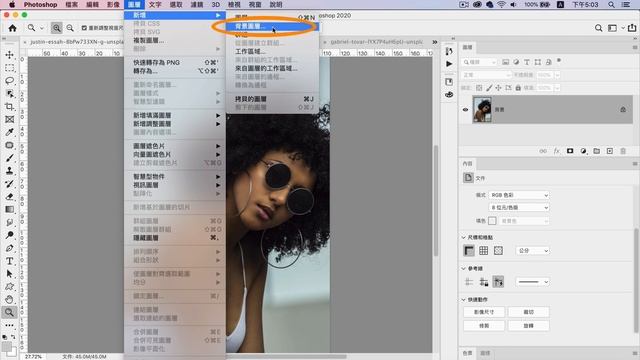Add layer mask from Layers panel bottom

coord(570,151)
